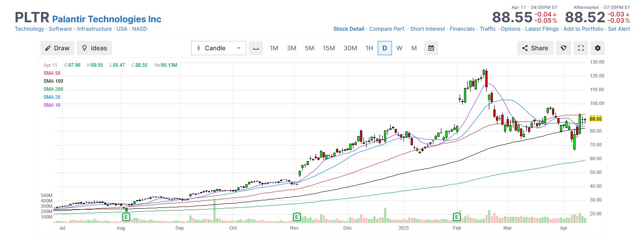Click the August earnings E marker
Screen dimensions: 644x243
tap(126, 217)
